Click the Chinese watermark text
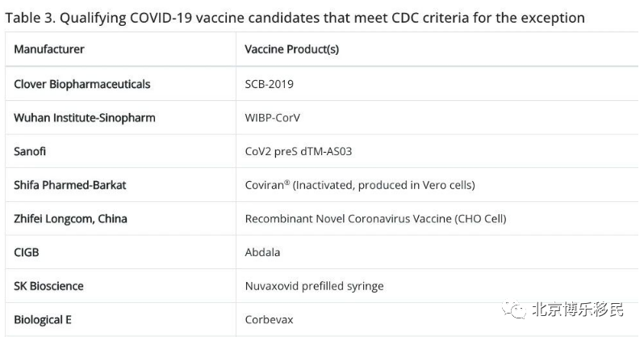644x337 pixels. click(x=578, y=310)
